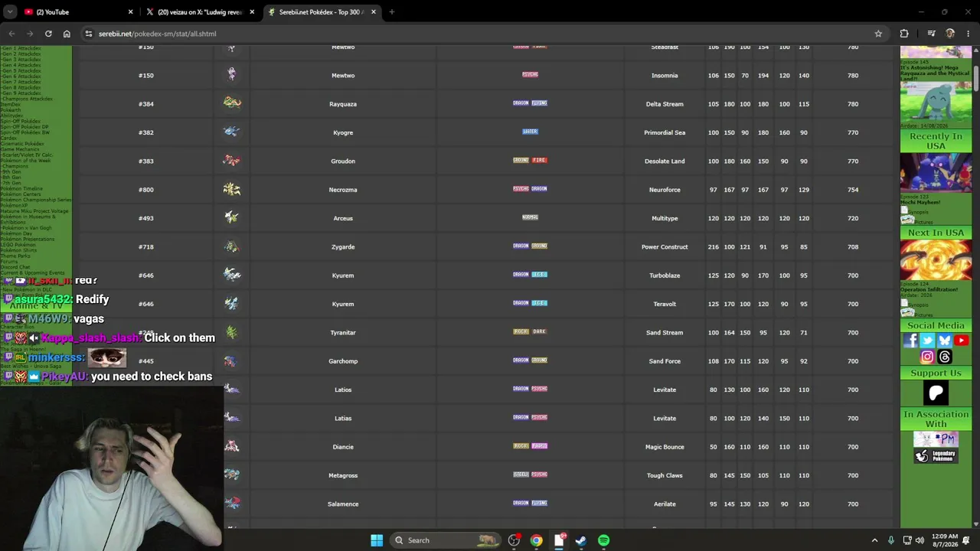Screen dimensions: 980x551
Task: Open the Latios name link
Action: click(343, 390)
